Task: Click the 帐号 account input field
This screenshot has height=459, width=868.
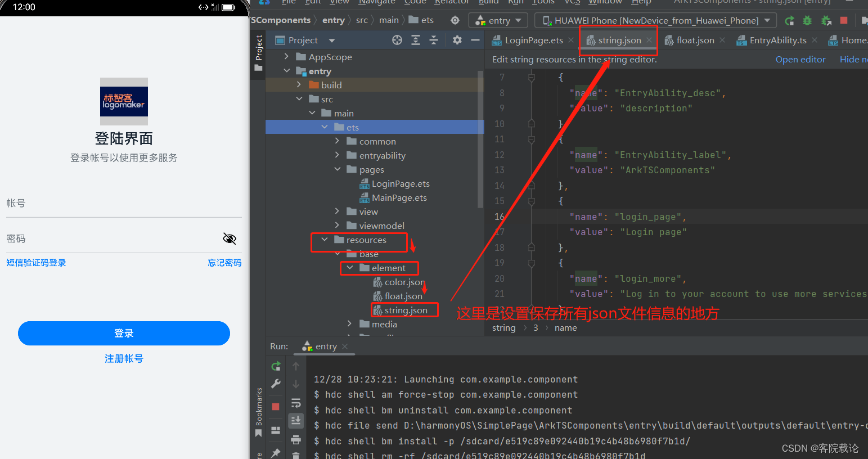Action: pos(124,203)
